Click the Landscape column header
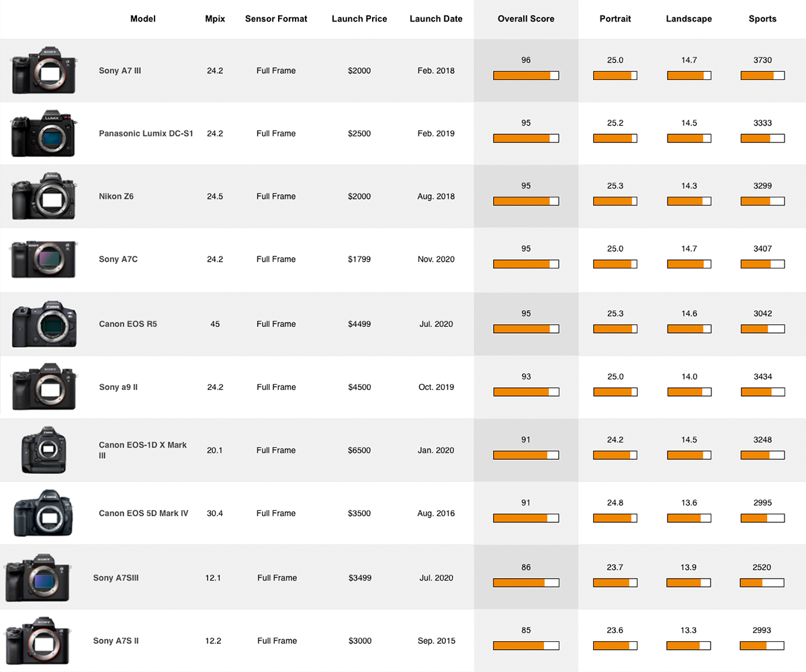The image size is (806, 672). point(689,19)
